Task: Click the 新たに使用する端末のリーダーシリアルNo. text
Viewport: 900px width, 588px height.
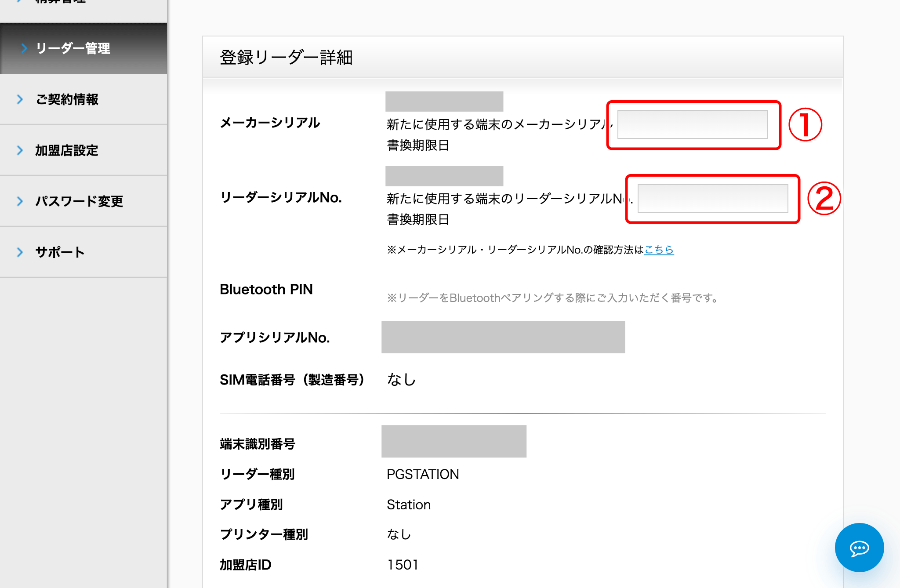Action: point(510,199)
